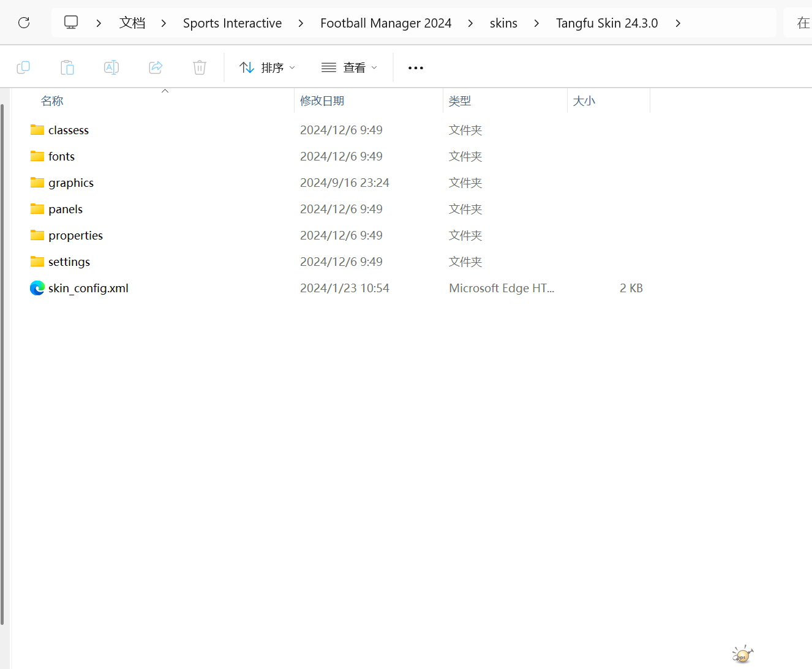Click the Microsoft Edge HT... type cell
The image size is (812, 669).
click(x=502, y=288)
